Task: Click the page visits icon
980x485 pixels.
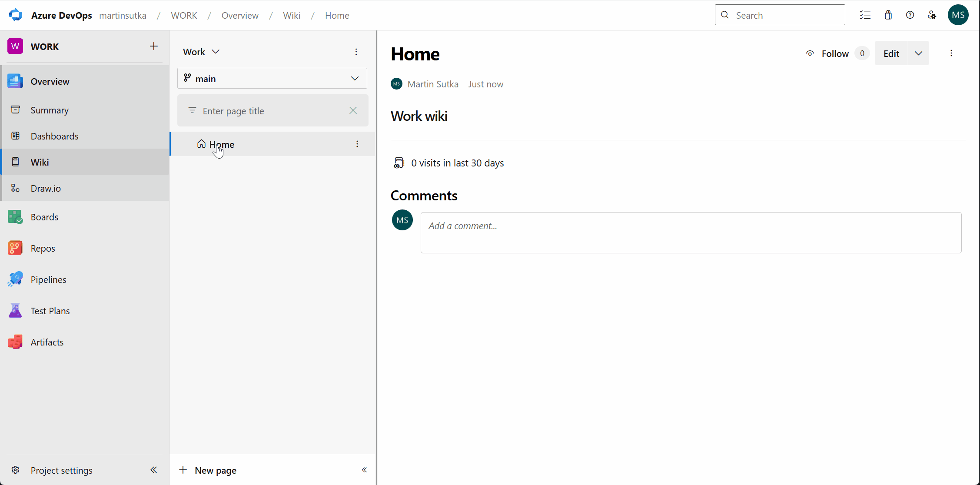Action: [399, 163]
